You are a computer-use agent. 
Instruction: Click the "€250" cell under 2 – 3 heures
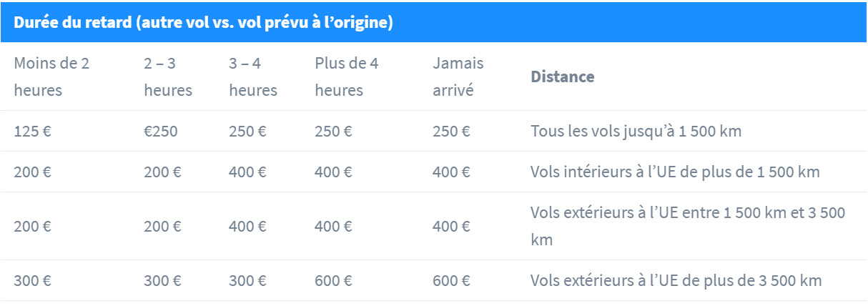tap(162, 132)
